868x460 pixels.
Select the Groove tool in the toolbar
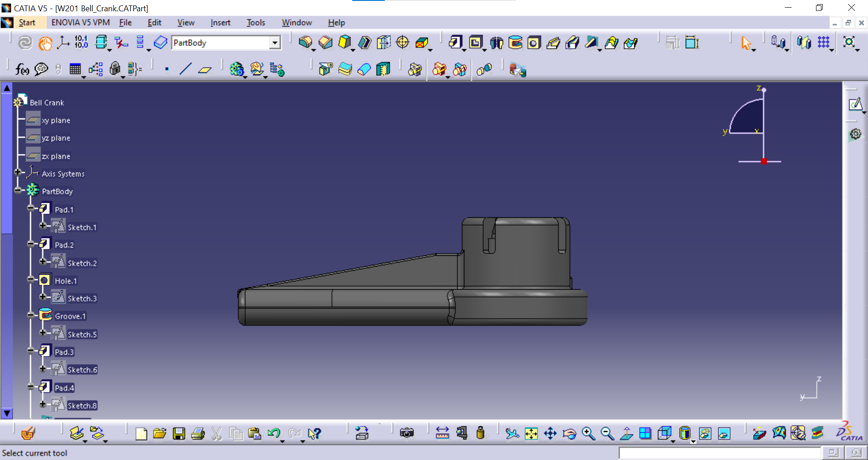tap(515, 42)
